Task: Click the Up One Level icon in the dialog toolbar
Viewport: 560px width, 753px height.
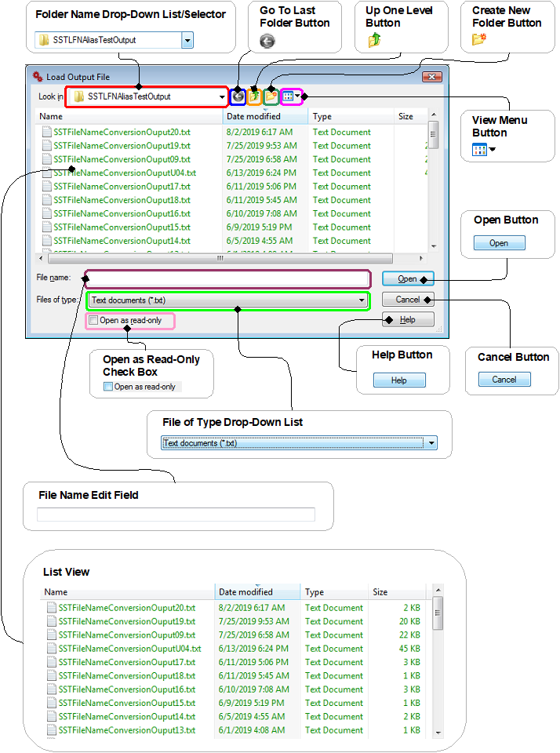Action: pos(255,96)
